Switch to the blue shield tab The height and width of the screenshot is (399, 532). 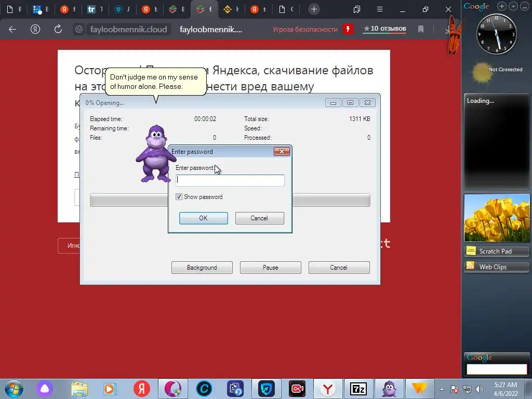click(x=122, y=9)
